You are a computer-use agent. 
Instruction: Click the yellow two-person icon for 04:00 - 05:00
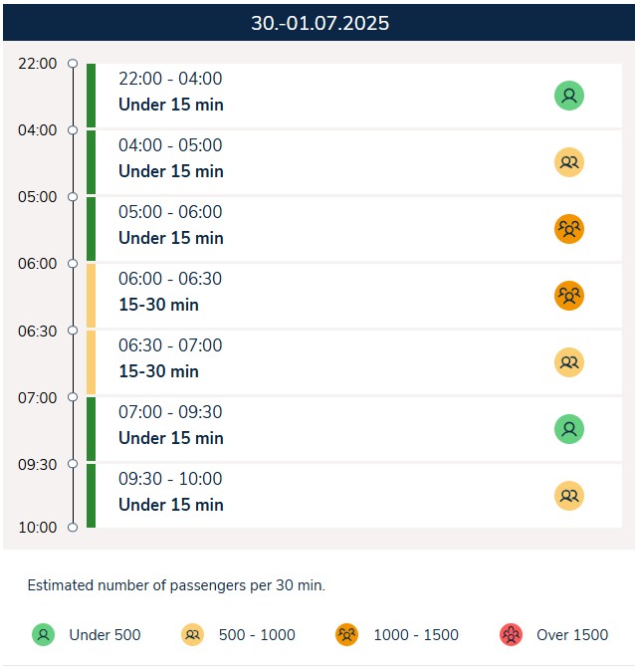tap(569, 162)
